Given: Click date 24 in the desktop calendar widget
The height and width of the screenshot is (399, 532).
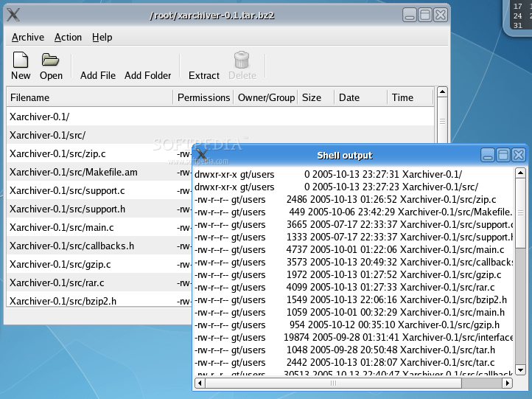Looking at the screenshot, I should [517, 16].
